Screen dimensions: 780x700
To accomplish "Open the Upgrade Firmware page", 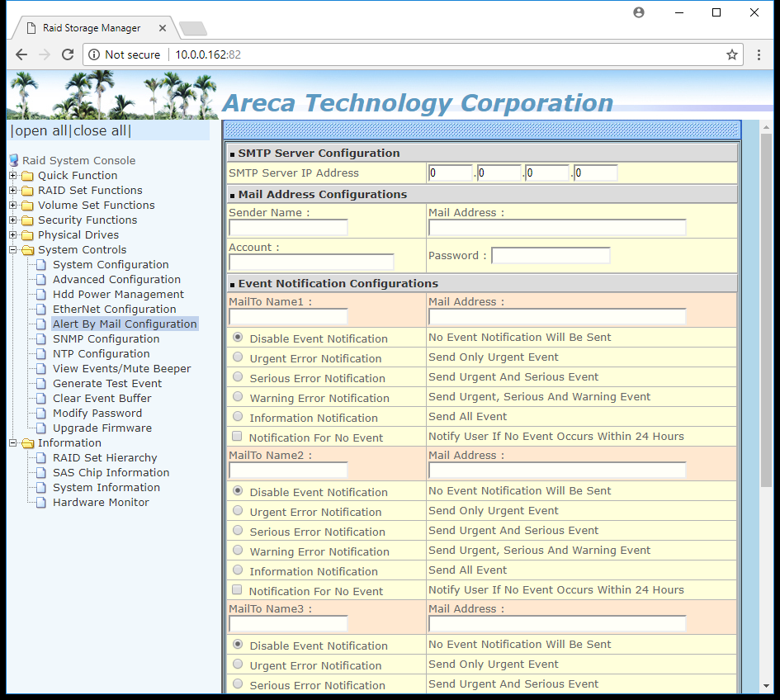I will [x=102, y=428].
